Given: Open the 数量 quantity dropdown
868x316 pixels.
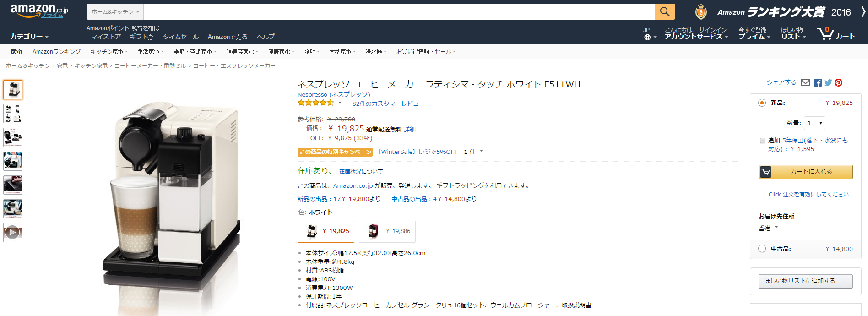Looking at the screenshot, I should [814, 123].
